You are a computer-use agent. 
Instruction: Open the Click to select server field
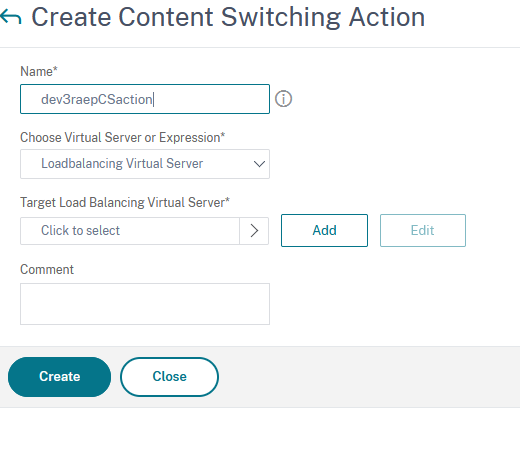click(130, 231)
